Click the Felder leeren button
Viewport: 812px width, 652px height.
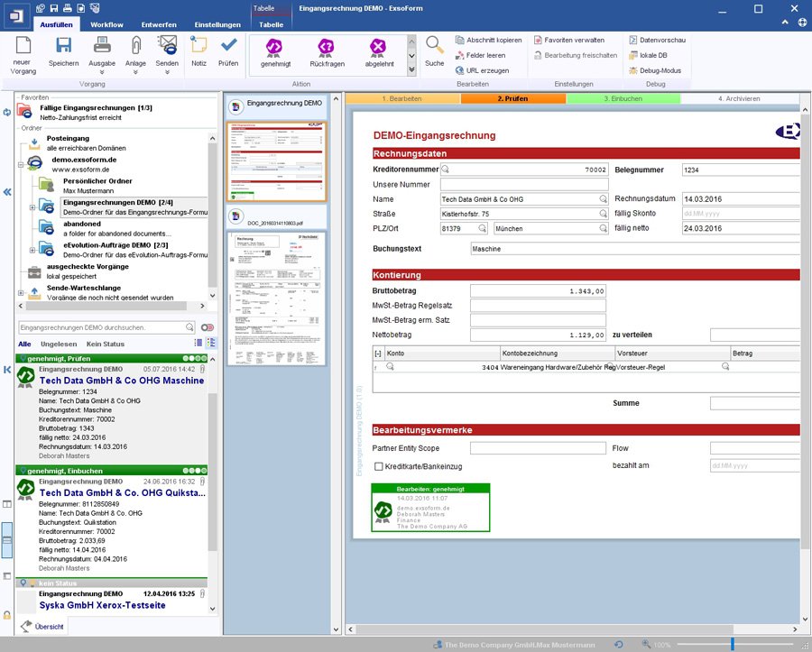coord(485,55)
